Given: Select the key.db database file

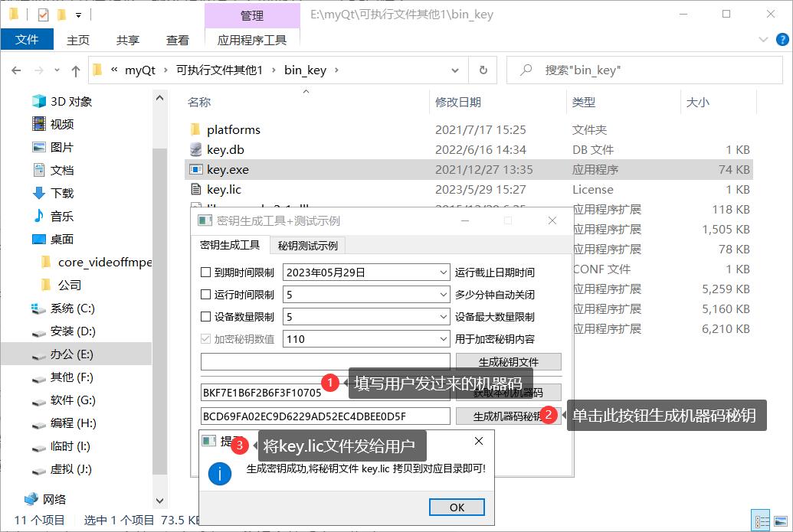Looking at the screenshot, I should click(225, 149).
